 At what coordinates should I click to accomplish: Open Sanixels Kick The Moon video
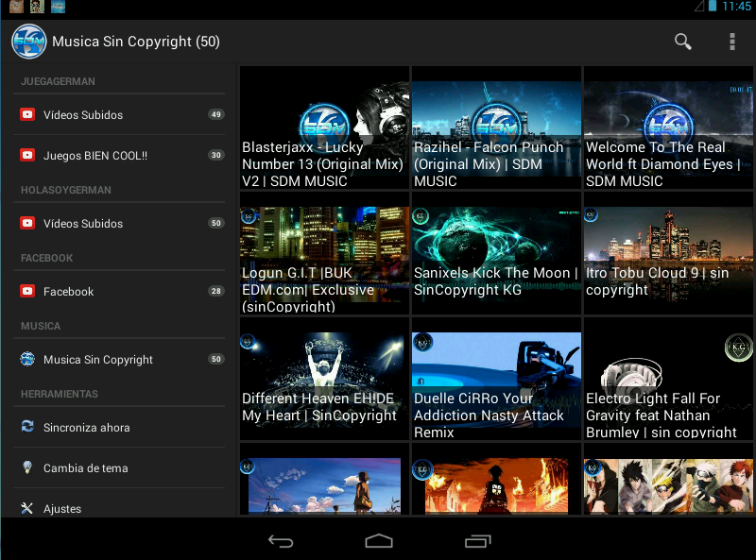[496, 253]
